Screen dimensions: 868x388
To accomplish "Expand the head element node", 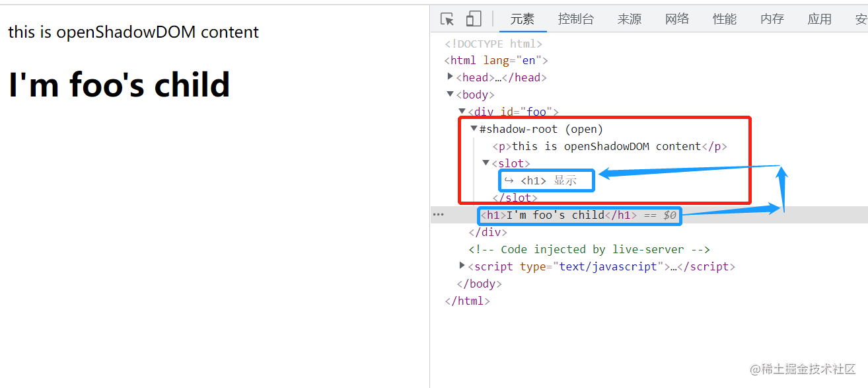I will coord(451,77).
